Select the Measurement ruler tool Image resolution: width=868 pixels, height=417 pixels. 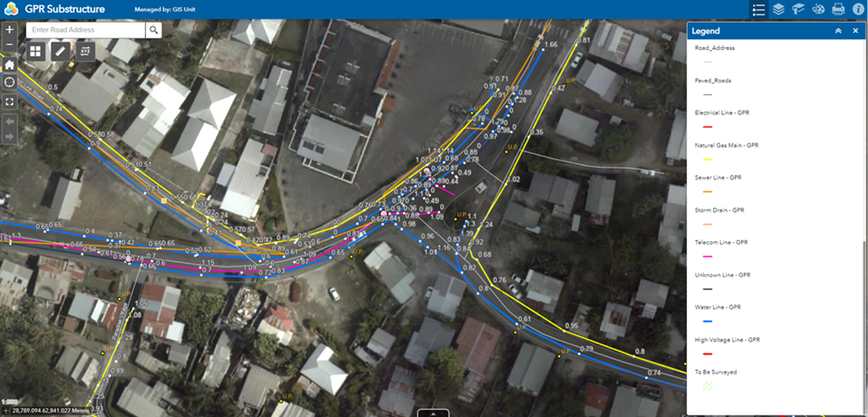[61, 52]
